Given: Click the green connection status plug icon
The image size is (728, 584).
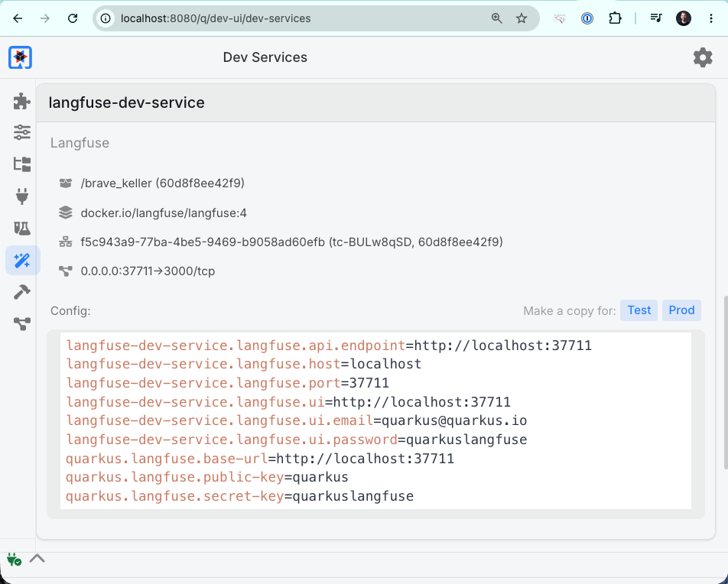Looking at the screenshot, I should (14, 559).
